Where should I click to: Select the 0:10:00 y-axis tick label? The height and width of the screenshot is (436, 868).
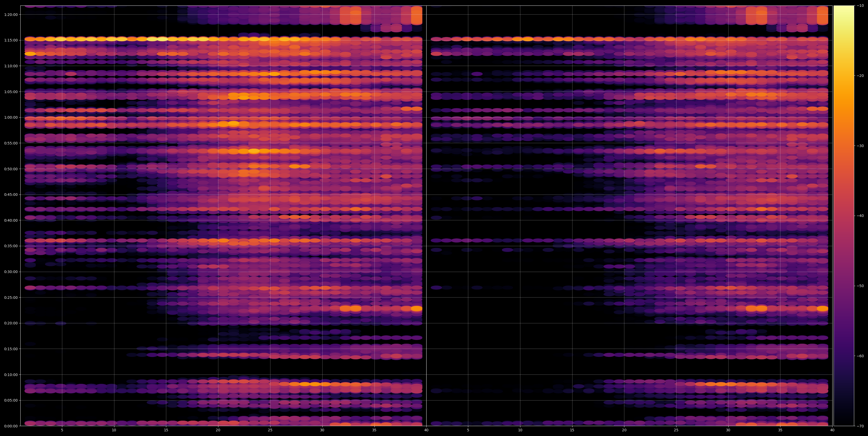coord(11,375)
